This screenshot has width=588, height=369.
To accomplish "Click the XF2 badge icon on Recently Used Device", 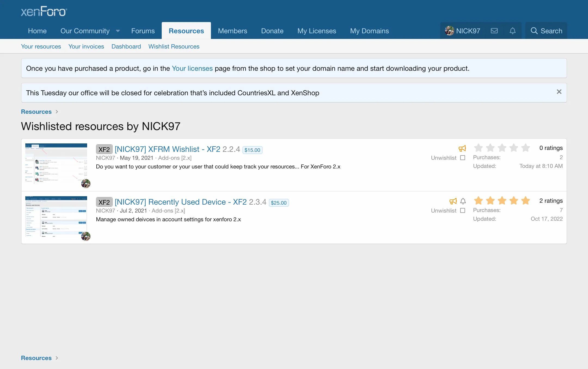I will click(104, 202).
